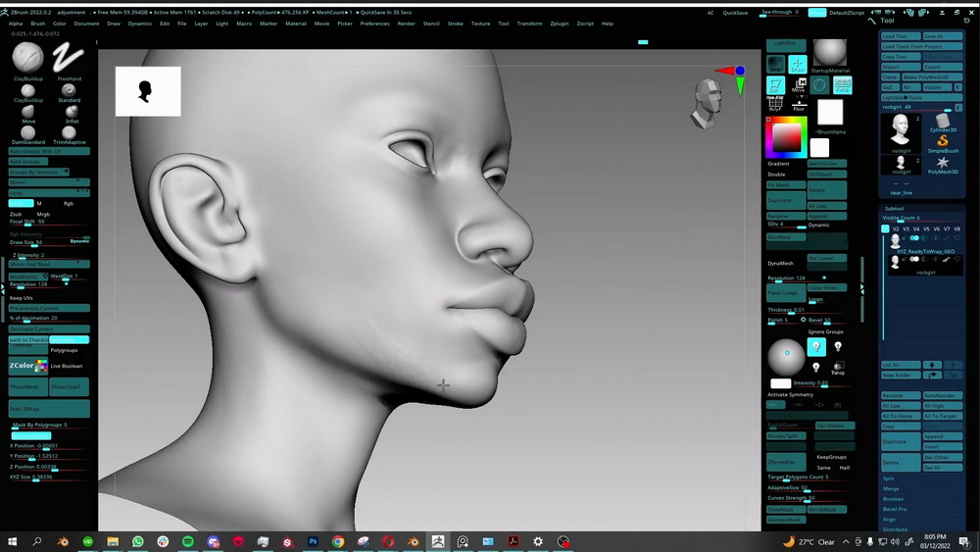Select the Cylinder3D tool
980x552 pixels.
[943, 122]
